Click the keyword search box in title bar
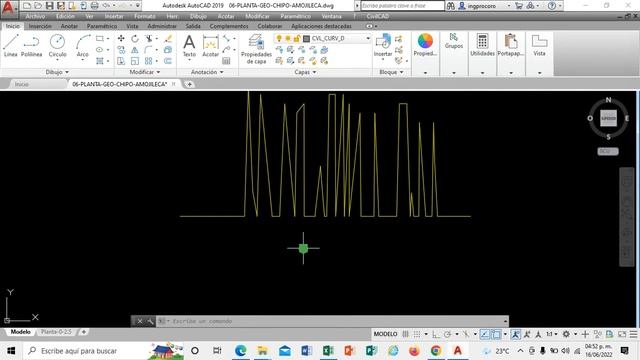This screenshot has width=640, height=360. pyautogui.click(x=402, y=6)
